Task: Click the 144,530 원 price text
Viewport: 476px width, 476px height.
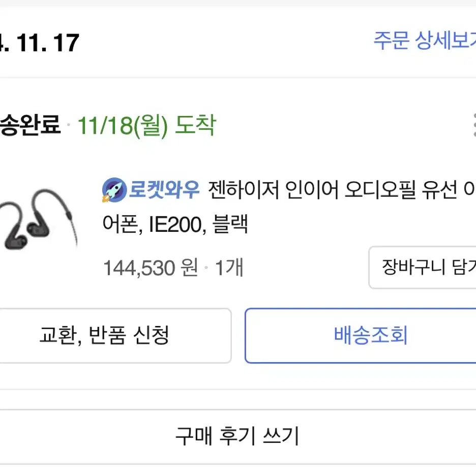Action: 151,267
